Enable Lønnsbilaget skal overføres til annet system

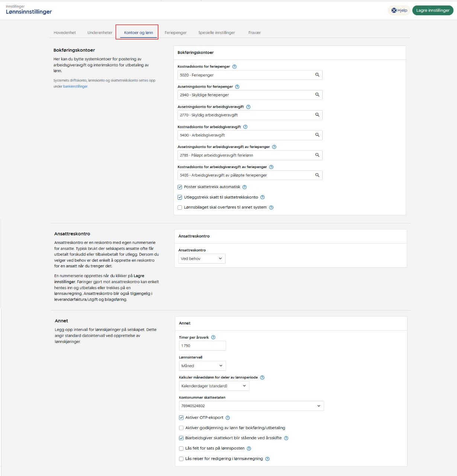[180, 208]
